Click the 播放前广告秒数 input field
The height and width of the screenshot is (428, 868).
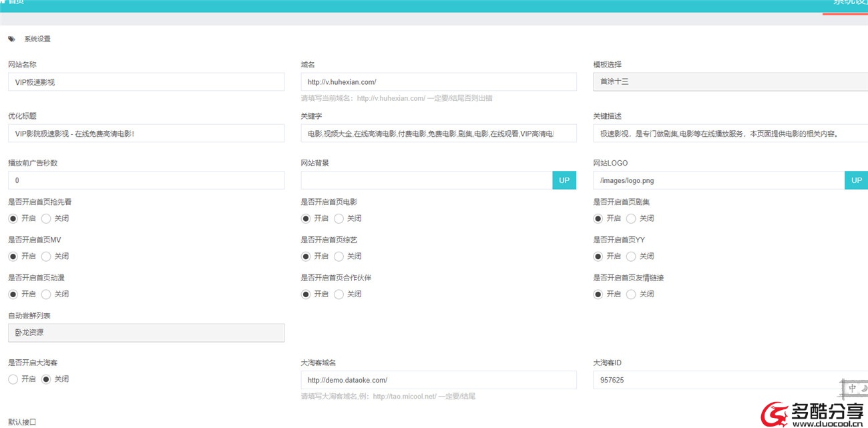146,180
